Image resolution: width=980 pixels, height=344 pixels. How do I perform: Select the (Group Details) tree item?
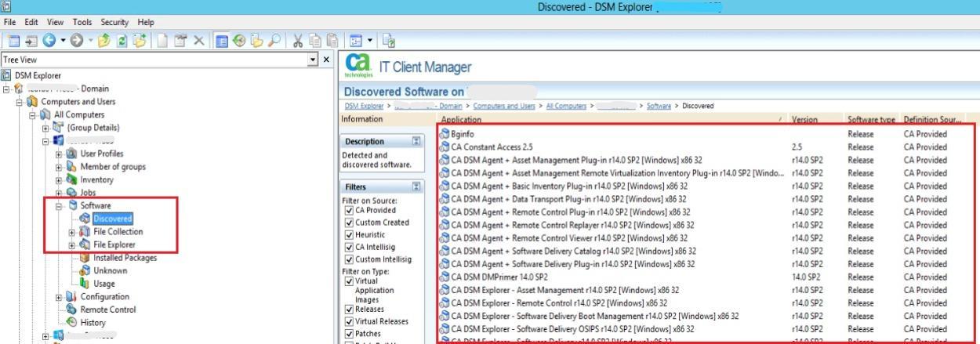[x=93, y=128]
